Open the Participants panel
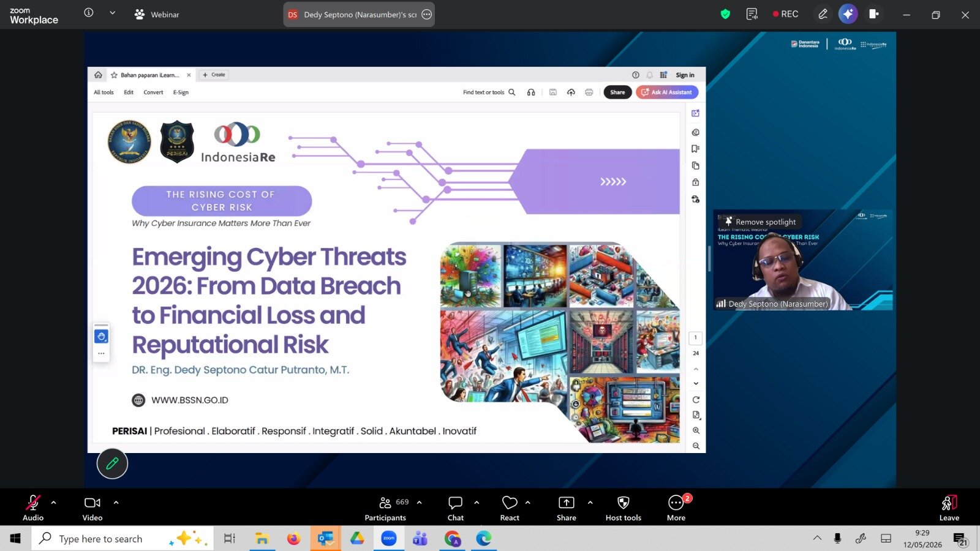This screenshot has width=980, height=551. coord(386,508)
